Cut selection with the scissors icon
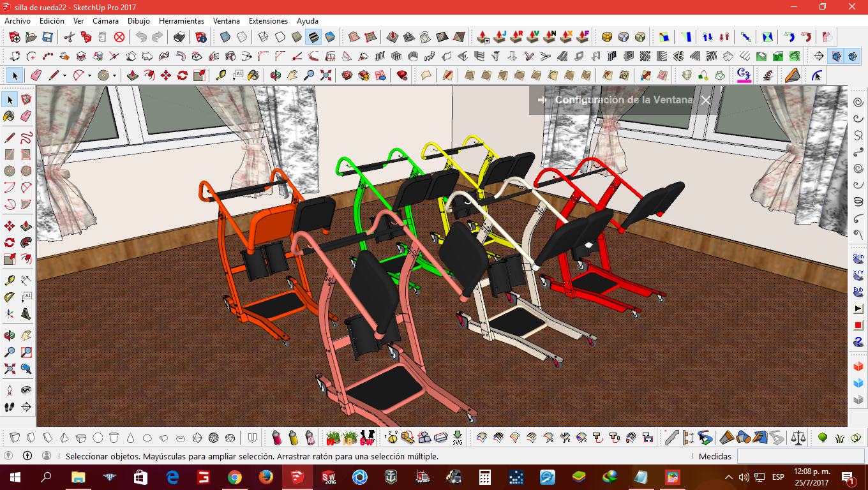Screen dimensions: 868x490 (69, 37)
